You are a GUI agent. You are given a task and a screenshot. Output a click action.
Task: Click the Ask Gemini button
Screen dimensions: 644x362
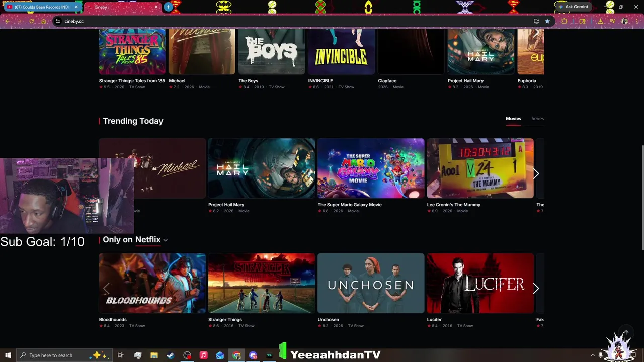coord(574,7)
